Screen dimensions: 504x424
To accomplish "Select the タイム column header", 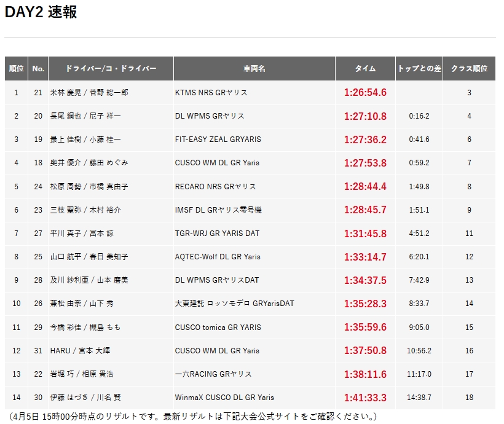I will [365, 69].
